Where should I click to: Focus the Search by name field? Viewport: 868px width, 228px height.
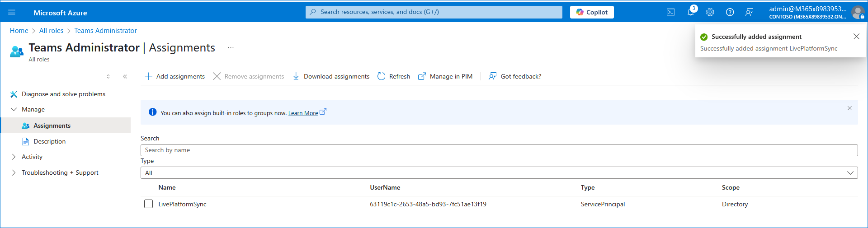tap(499, 150)
